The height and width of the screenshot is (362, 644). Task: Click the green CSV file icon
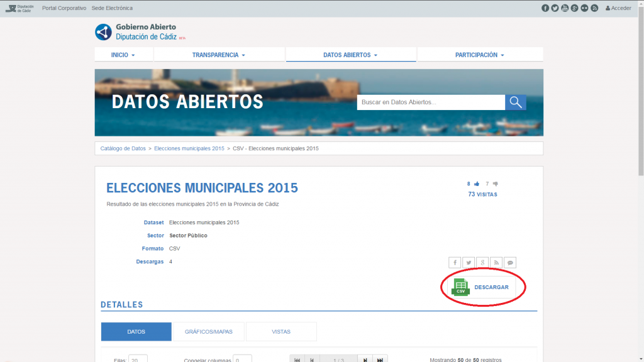pyautogui.click(x=460, y=287)
